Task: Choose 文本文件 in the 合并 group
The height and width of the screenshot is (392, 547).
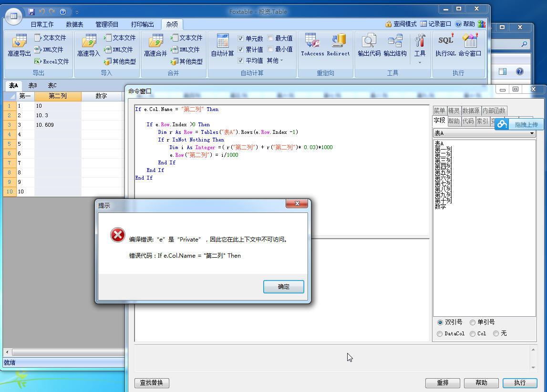Action: click(186, 38)
